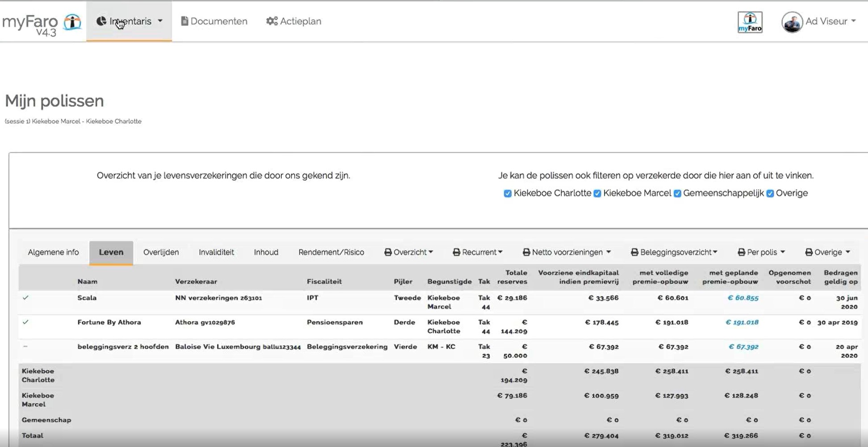The width and height of the screenshot is (868, 447).
Task: Switch to the Rendement/Risico tab
Action: click(331, 252)
